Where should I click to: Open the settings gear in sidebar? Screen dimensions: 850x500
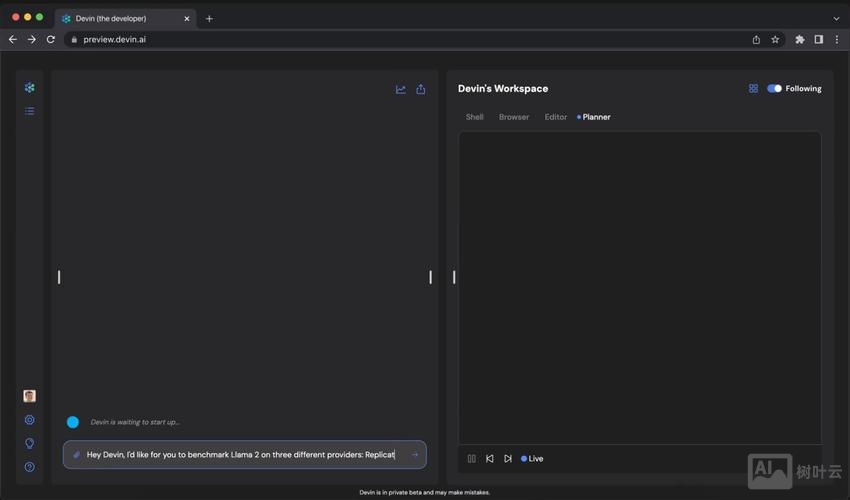[x=29, y=420]
